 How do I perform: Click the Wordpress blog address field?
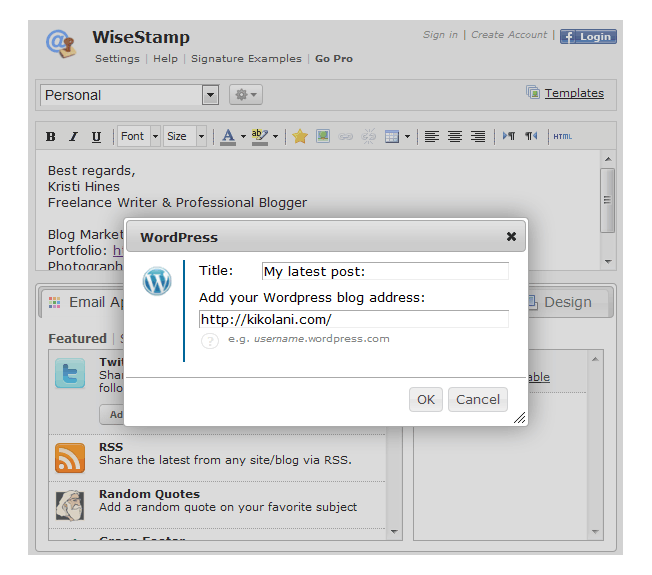354,319
